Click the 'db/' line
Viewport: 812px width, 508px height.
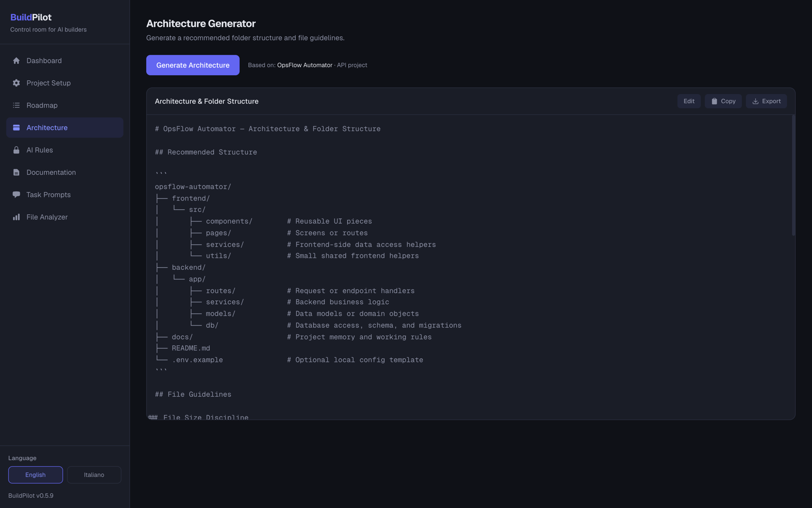point(212,325)
